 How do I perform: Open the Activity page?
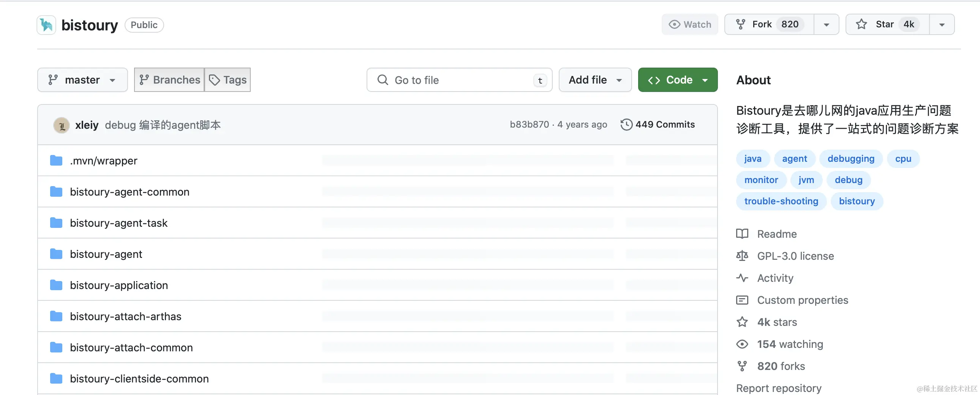click(775, 278)
